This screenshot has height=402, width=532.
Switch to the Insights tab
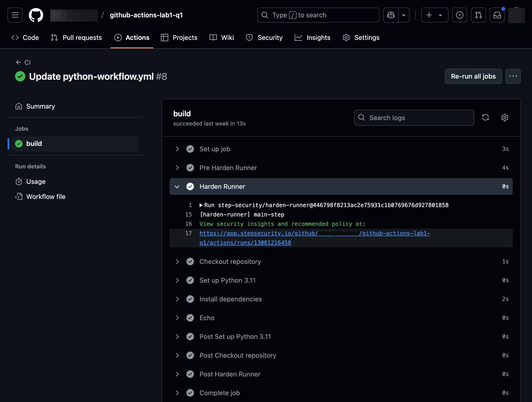click(x=312, y=38)
